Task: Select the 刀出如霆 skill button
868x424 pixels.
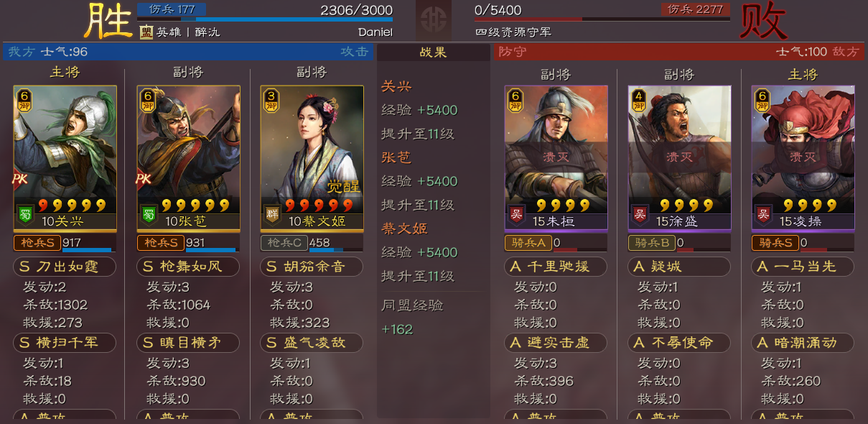Action: (x=65, y=267)
